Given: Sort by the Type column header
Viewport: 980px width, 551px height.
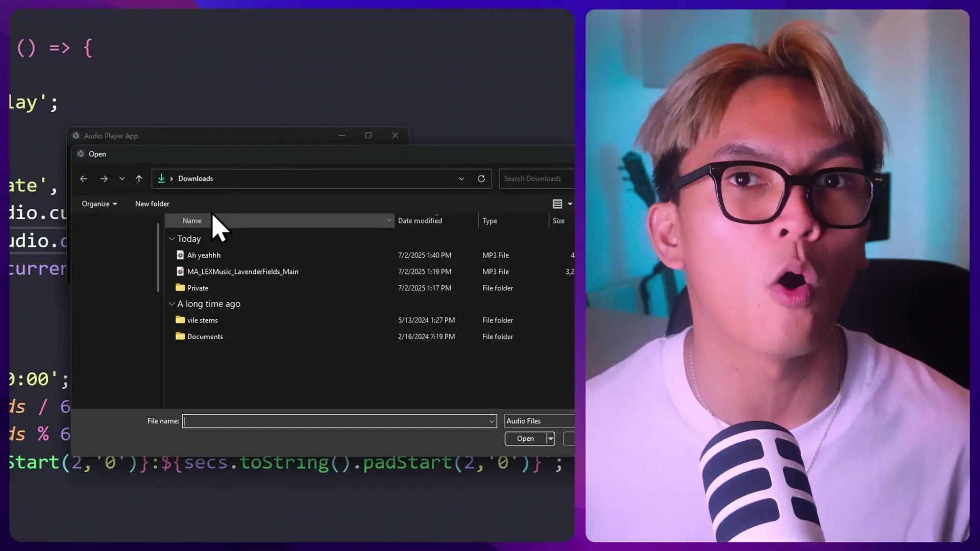Looking at the screenshot, I should pyautogui.click(x=490, y=221).
